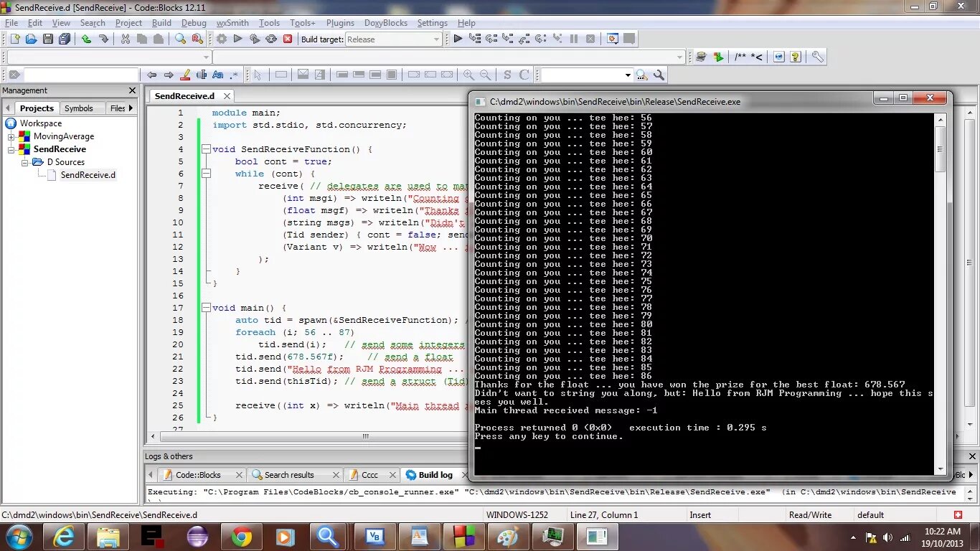Close the SendReceive.d editor tab
This screenshot has width=980, height=551.
coord(227,96)
